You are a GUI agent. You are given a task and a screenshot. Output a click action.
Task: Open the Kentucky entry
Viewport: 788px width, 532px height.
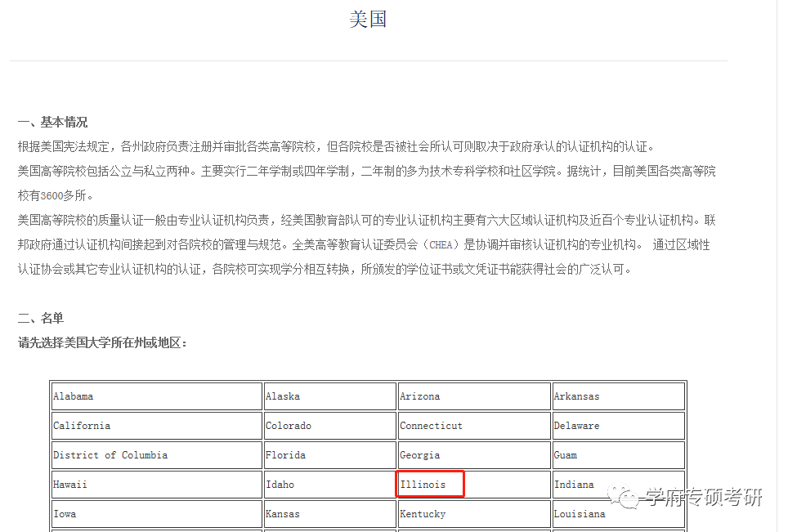point(423,513)
